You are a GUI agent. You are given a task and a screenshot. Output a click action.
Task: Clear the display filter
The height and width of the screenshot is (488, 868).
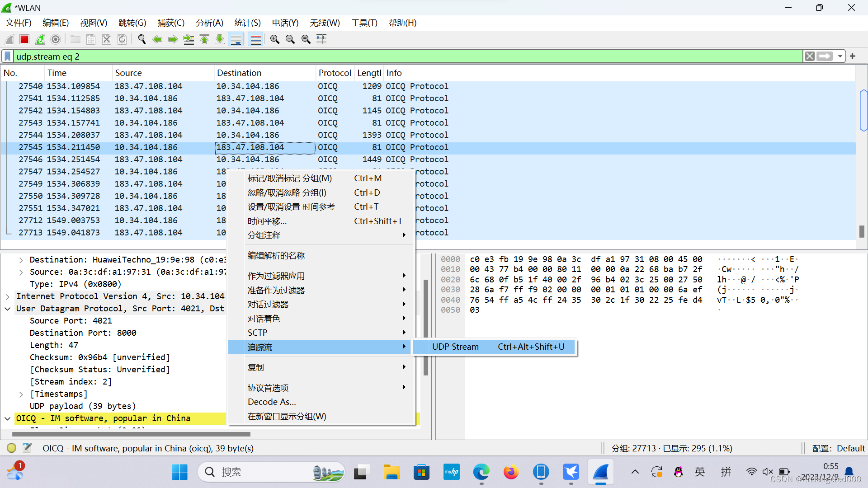pos(810,56)
